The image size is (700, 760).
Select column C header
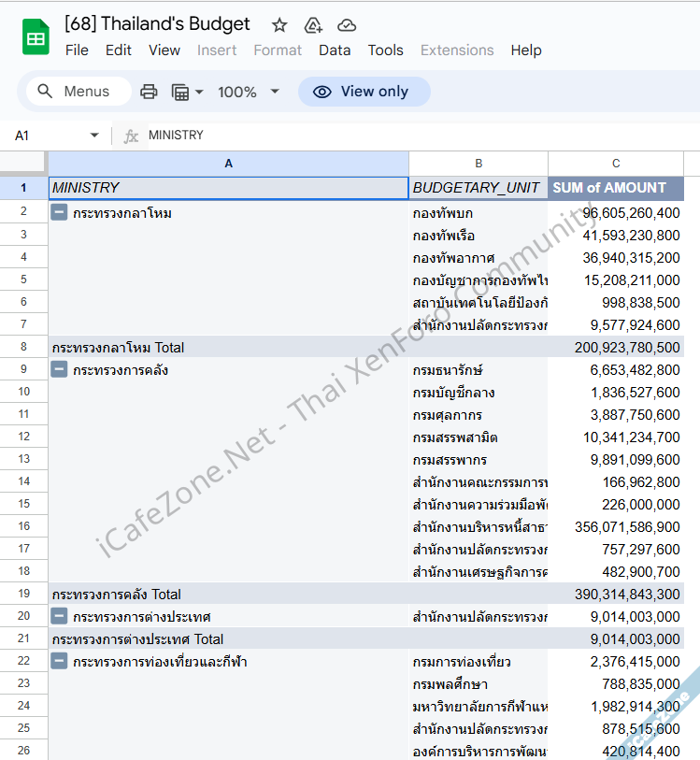(616, 164)
